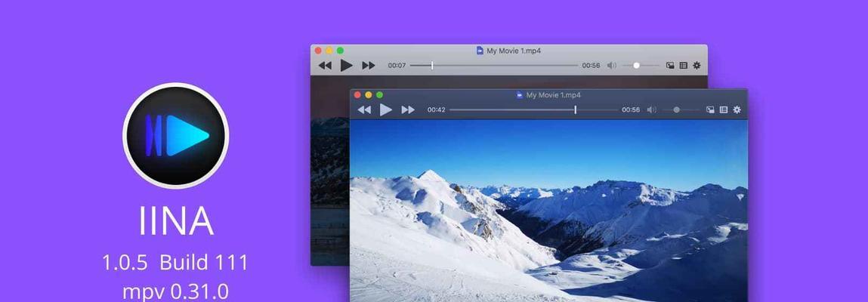Open settings gear in back light window
The width and height of the screenshot is (868, 302).
coord(697,65)
